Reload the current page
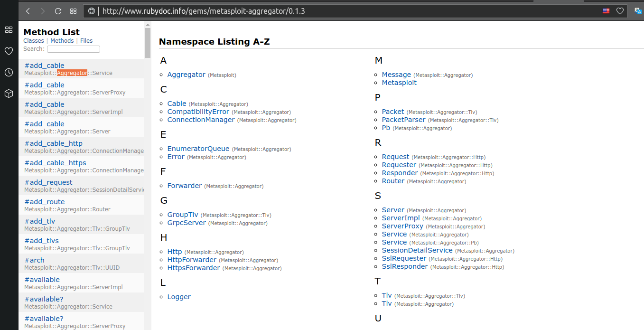Image resolution: width=644 pixels, height=330 pixels. point(58,11)
